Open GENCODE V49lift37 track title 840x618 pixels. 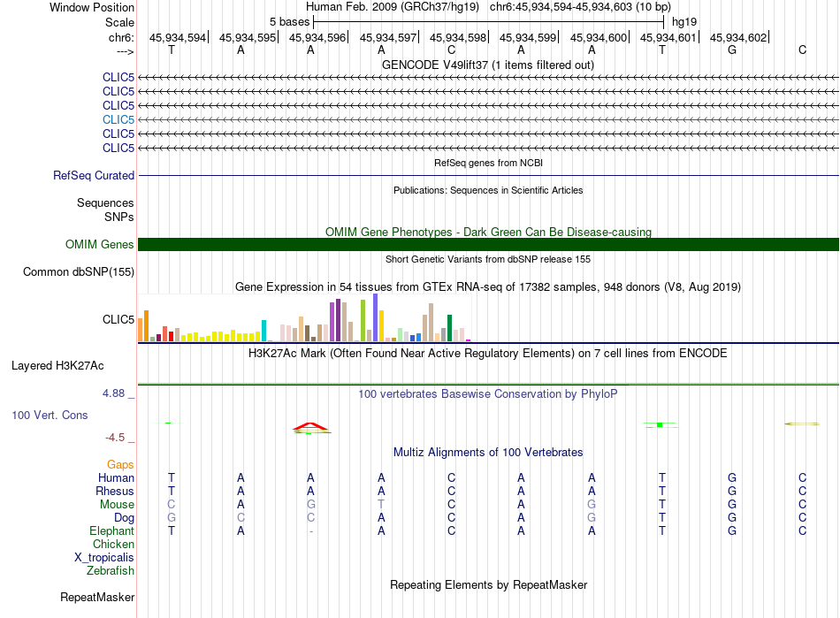pos(487,65)
